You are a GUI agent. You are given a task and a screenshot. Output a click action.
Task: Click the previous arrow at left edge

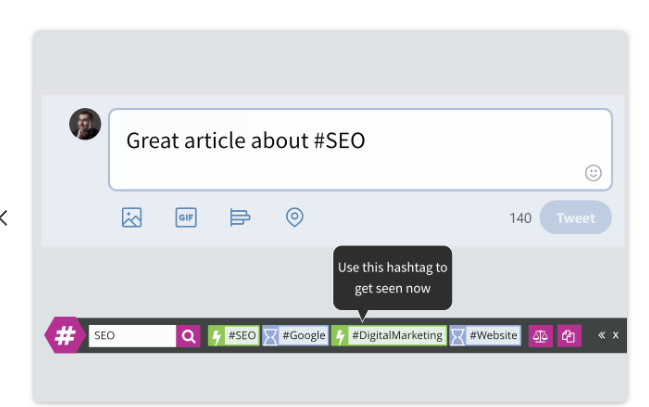(4, 217)
